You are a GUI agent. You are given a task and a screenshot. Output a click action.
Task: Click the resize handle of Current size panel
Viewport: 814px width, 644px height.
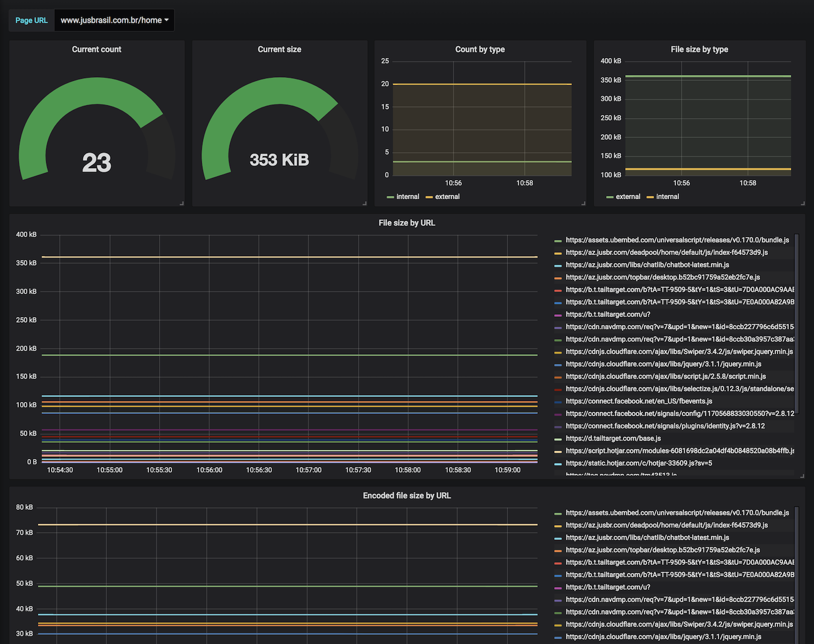click(365, 203)
